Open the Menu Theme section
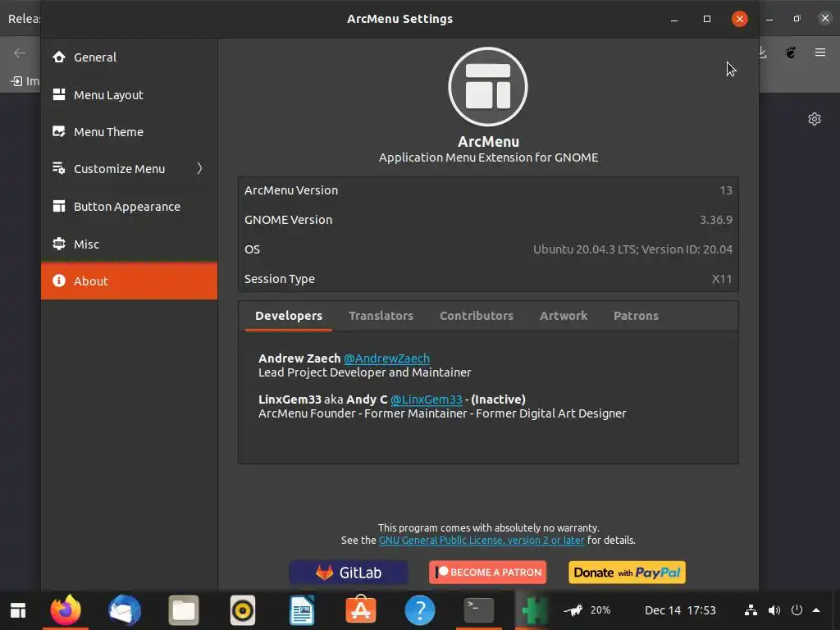This screenshot has height=630, width=840. [x=129, y=132]
